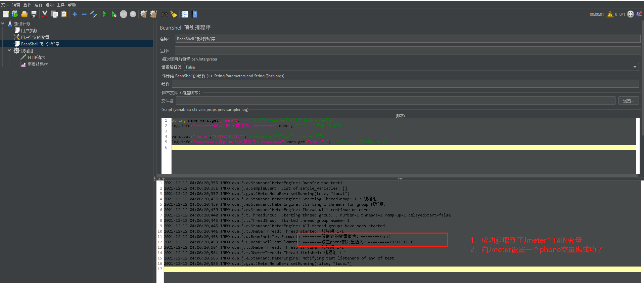Reset search with yellow brush icon

coord(174,14)
